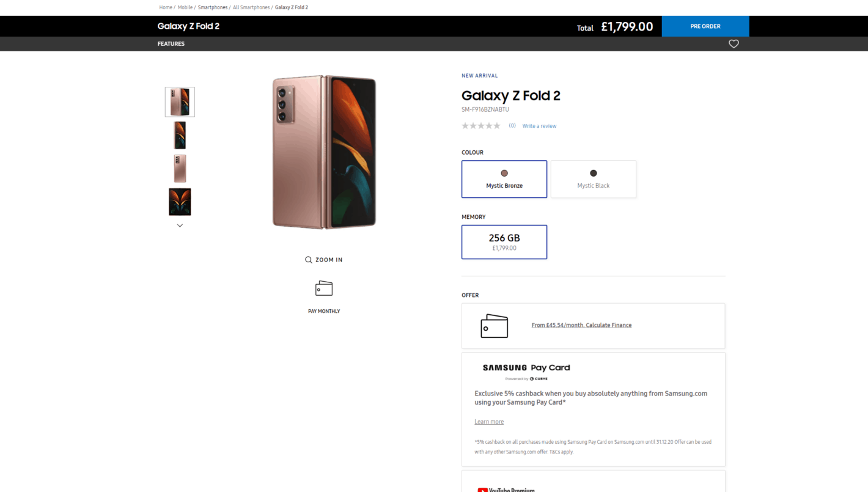The width and height of the screenshot is (868, 492).
Task: Open the Write a review link
Action: (x=539, y=126)
